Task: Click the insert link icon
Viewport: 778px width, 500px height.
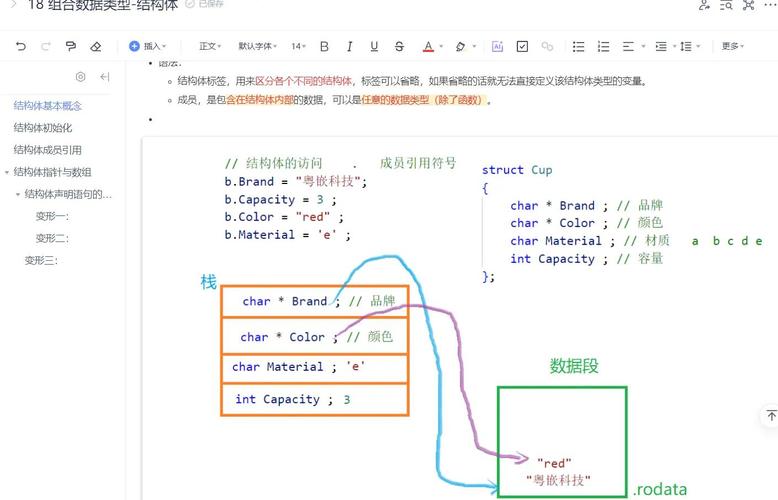Action: pyautogui.click(x=547, y=46)
